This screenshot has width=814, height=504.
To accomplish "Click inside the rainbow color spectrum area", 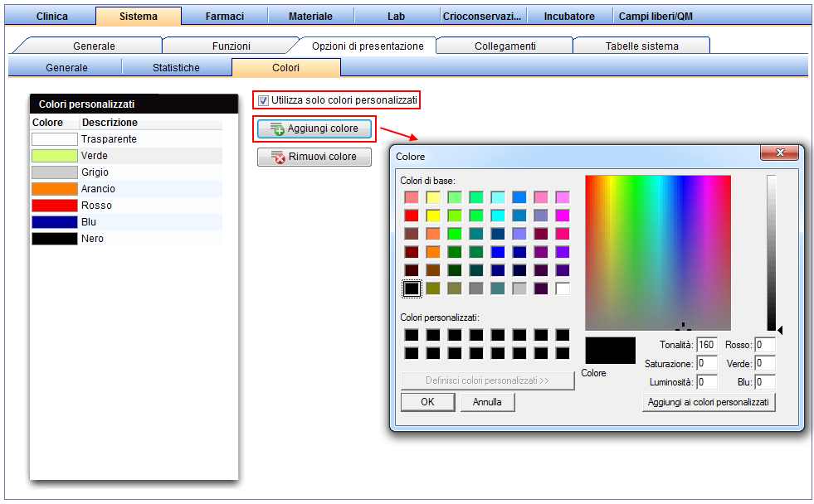I will point(658,253).
